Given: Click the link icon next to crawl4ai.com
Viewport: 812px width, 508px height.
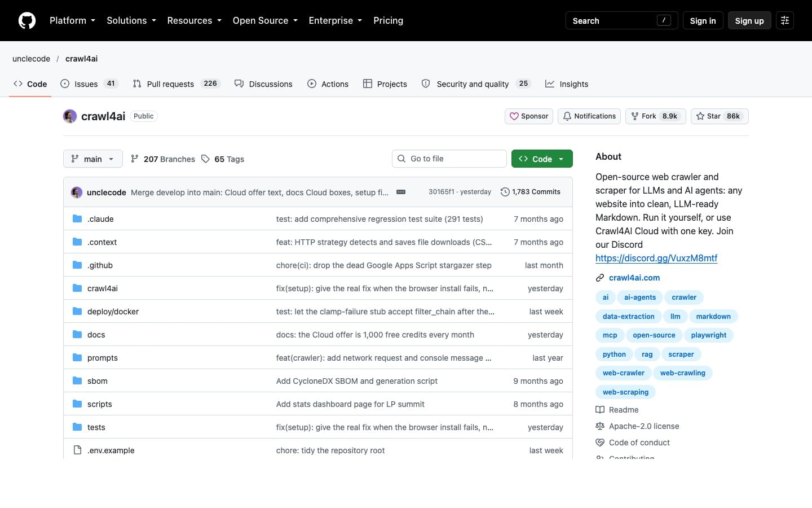Looking at the screenshot, I should pos(600,278).
